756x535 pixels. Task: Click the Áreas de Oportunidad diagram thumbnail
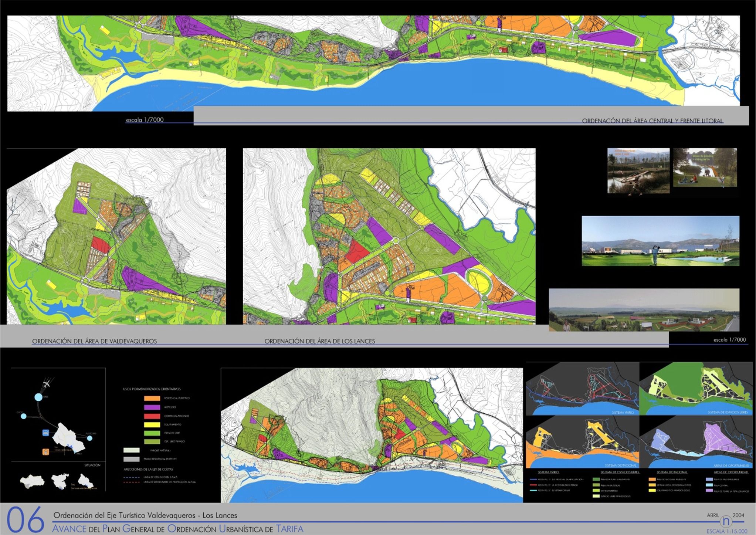pyautogui.click(x=696, y=442)
